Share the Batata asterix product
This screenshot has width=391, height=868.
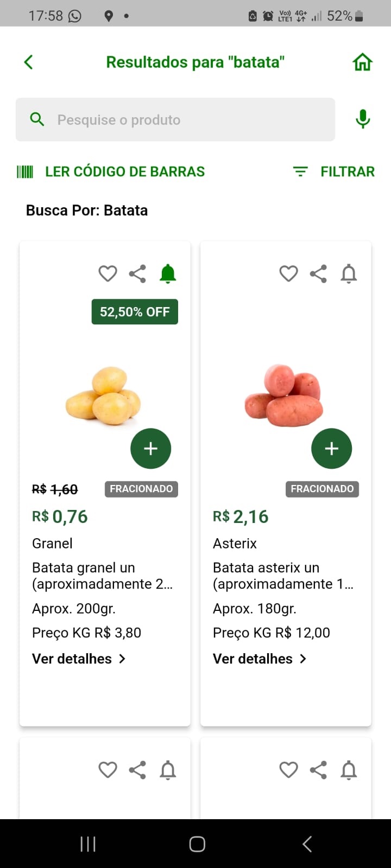[318, 274]
